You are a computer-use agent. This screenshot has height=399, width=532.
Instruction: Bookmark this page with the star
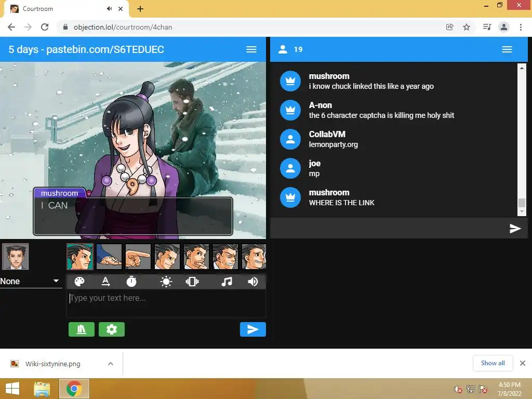(x=467, y=27)
